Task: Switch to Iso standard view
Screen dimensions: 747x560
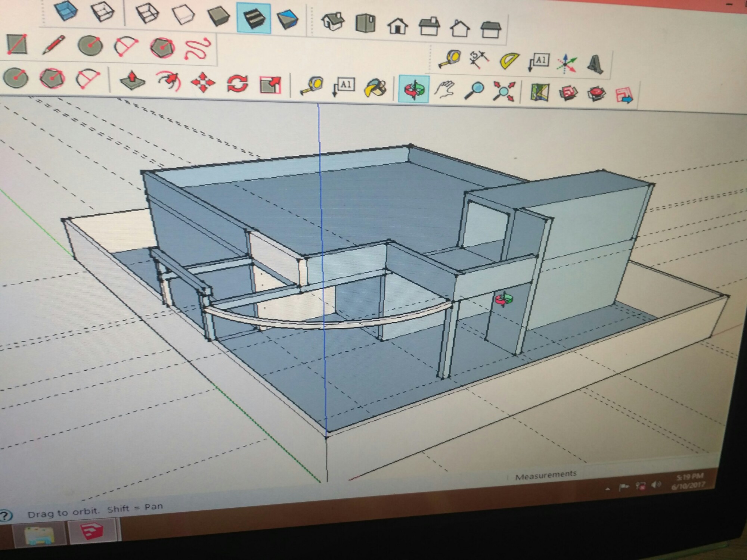Action: (x=332, y=21)
